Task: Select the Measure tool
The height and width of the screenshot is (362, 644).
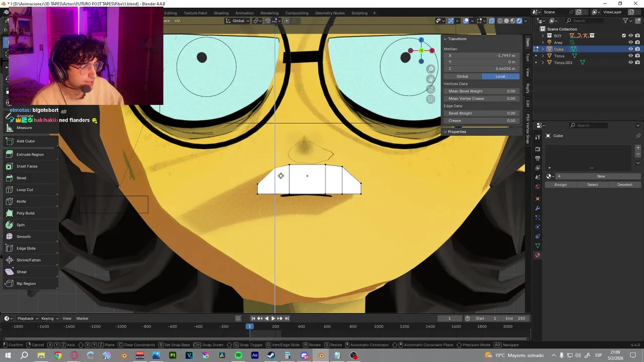Action: pyautogui.click(x=30, y=128)
